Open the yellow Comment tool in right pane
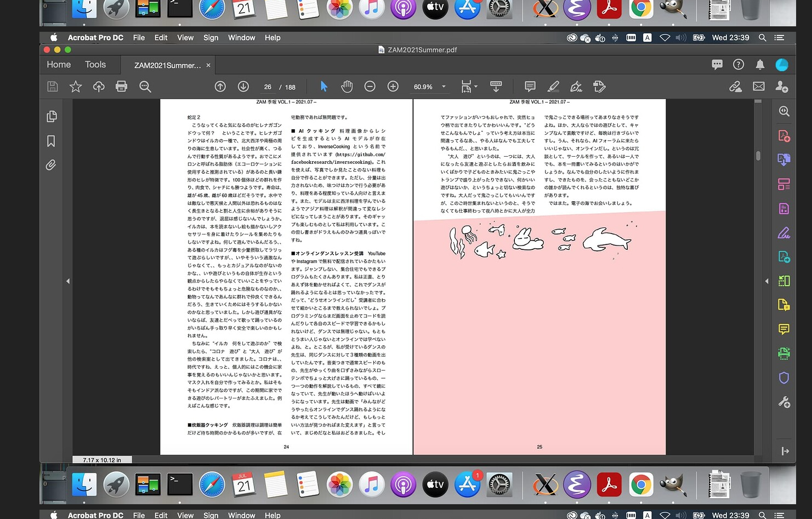Screen dimensions: 812x519 784,329
